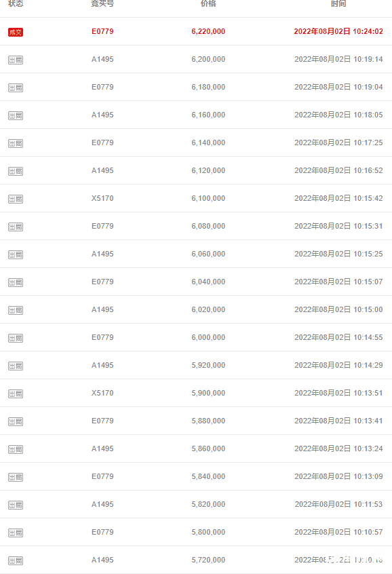Click the 出局 badge for bid 6,140,000
Screen dimensions: 392x574
pyautogui.click(x=16, y=144)
